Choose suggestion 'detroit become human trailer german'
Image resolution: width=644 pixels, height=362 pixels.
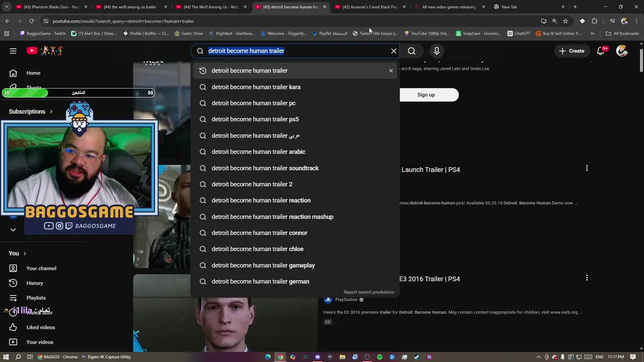point(296,282)
